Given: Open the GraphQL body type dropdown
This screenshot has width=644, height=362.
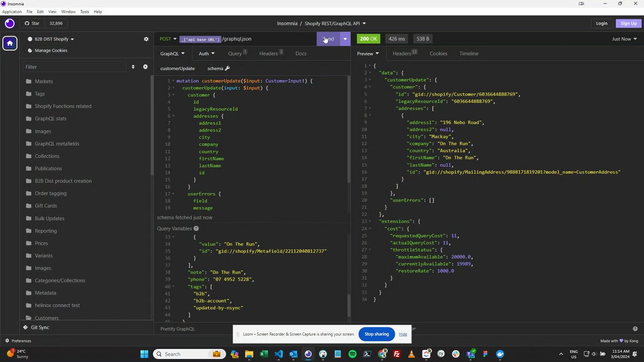Looking at the screenshot, I should (x=173, y=53).
